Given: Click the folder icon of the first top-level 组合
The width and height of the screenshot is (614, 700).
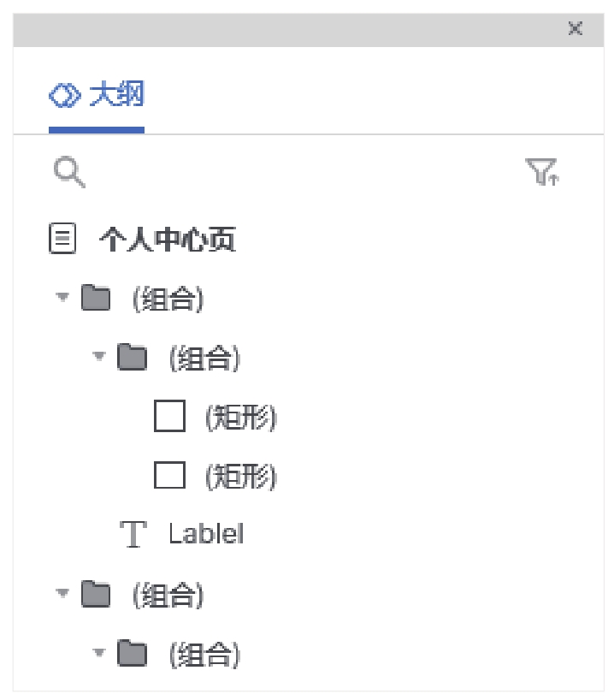Looking at the screenshot, I should point(96,299).
